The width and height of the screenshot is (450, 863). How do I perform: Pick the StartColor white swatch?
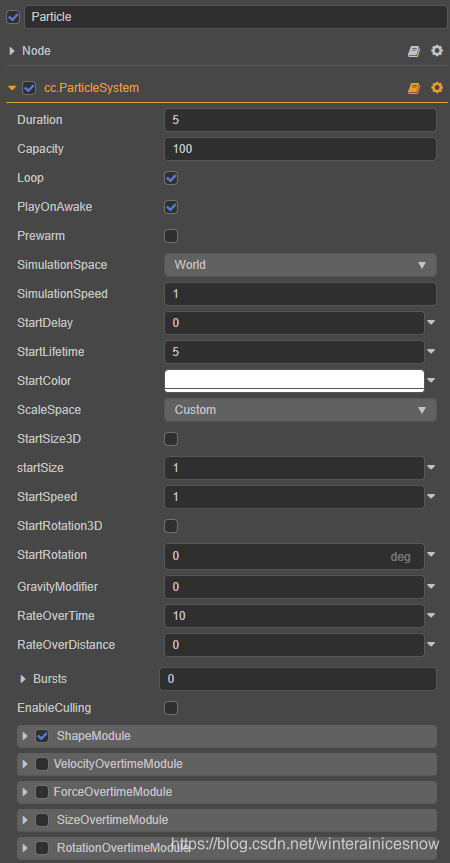tap(294, 381)
